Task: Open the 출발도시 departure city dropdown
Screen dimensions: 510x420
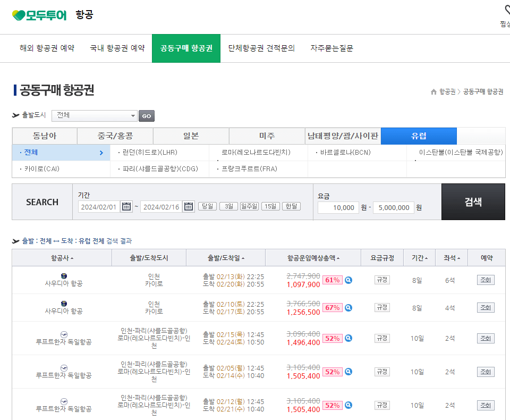Action: pyautogui.click(x=94, y=115)
